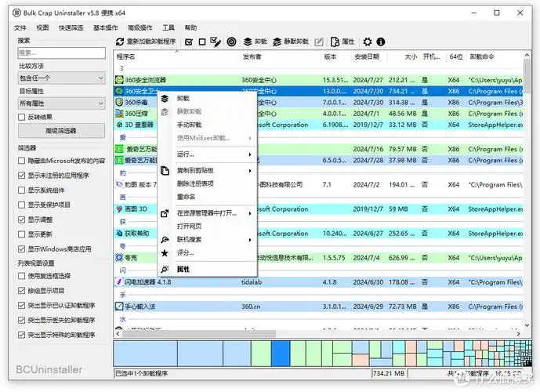The image size is (540, 392).
Task: Select 手动卸载 from the context menu
Action: (x=189, y=125)
